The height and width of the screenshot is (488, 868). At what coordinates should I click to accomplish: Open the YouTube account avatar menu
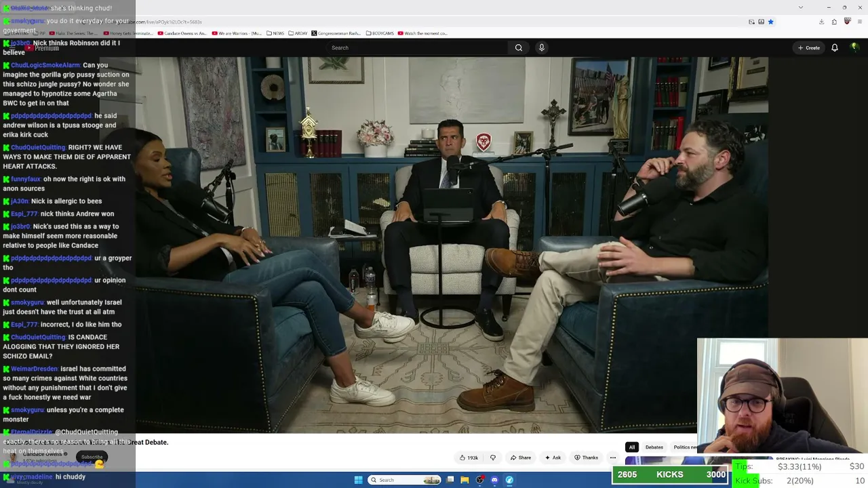(854, 47)
